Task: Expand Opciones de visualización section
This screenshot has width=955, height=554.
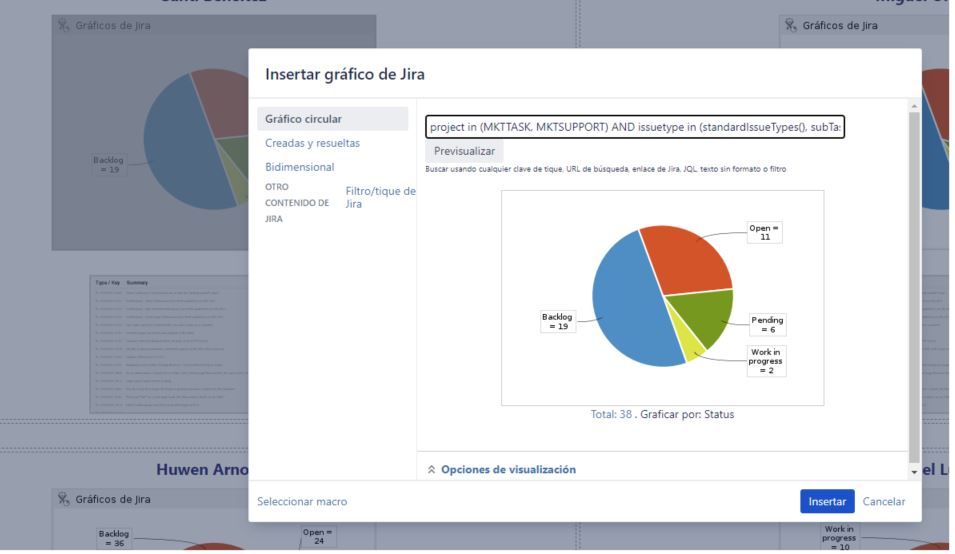Action: coord(508,469)
